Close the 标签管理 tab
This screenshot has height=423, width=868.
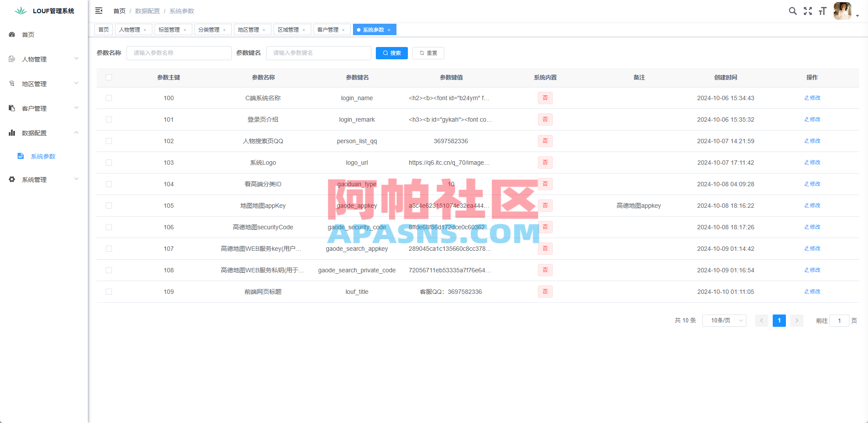coord(185,30)
